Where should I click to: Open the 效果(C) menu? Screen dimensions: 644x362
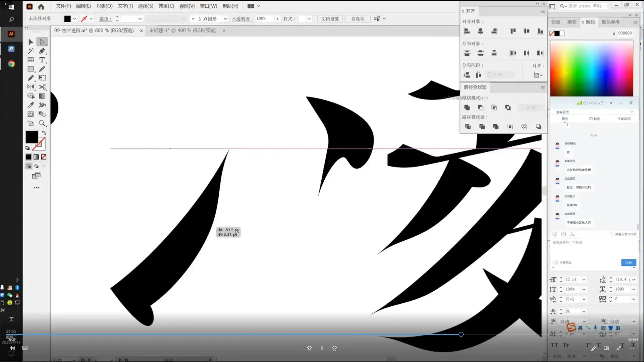166,6
